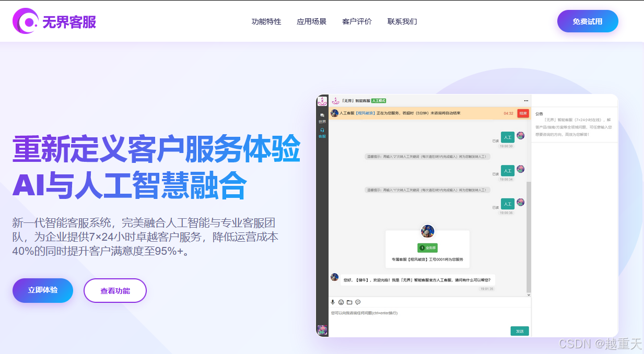Click the tip mentioning "2"次转人工关键词
Image resolution: width=644 pixels, height=354 pixels.
click(x=427, y=157)
